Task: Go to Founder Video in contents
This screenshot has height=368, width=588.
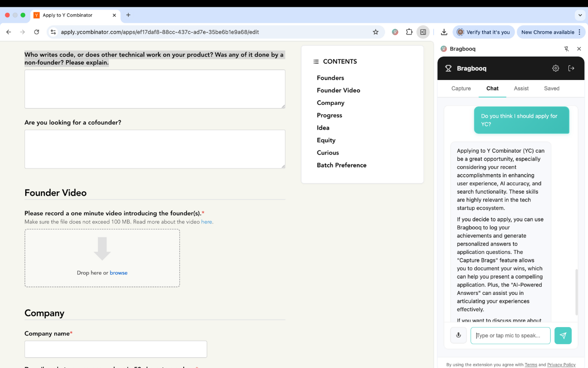Action: coord(339,90)
